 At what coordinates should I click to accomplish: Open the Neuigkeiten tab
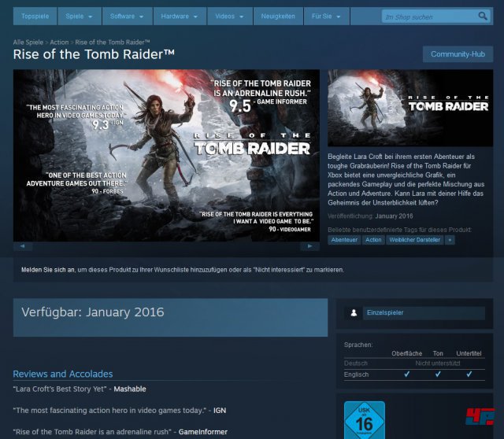pos(278,16)
